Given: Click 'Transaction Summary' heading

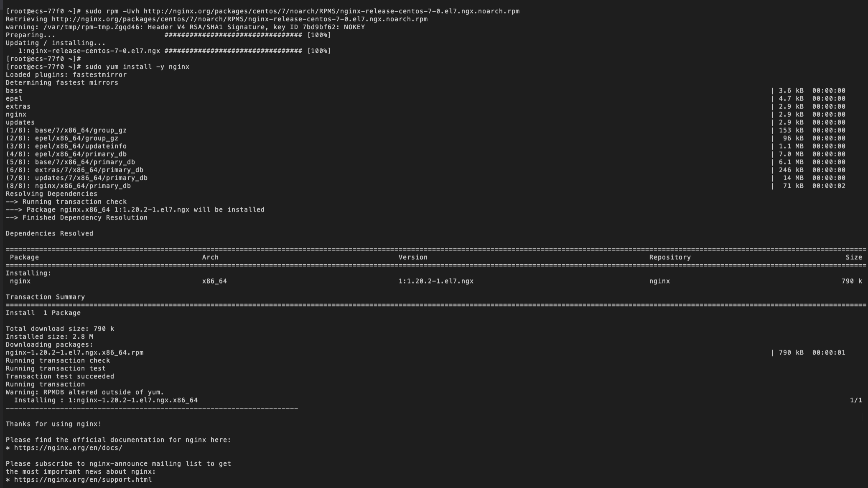Looking at the screenshot, I should (x=45, y=297).
